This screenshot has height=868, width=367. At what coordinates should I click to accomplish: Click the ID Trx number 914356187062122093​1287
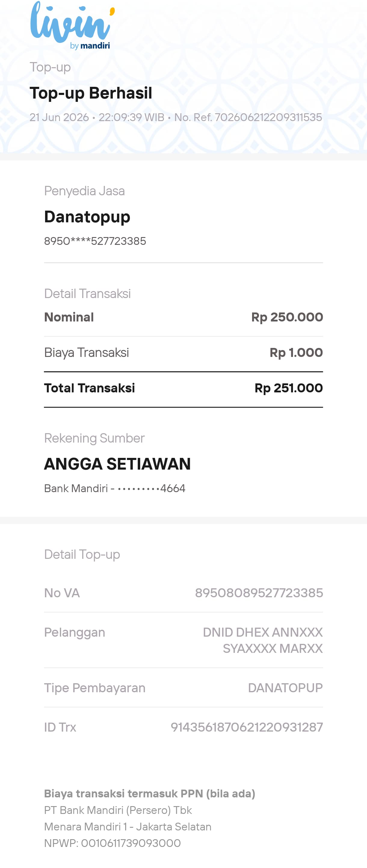tap(247, 727)
